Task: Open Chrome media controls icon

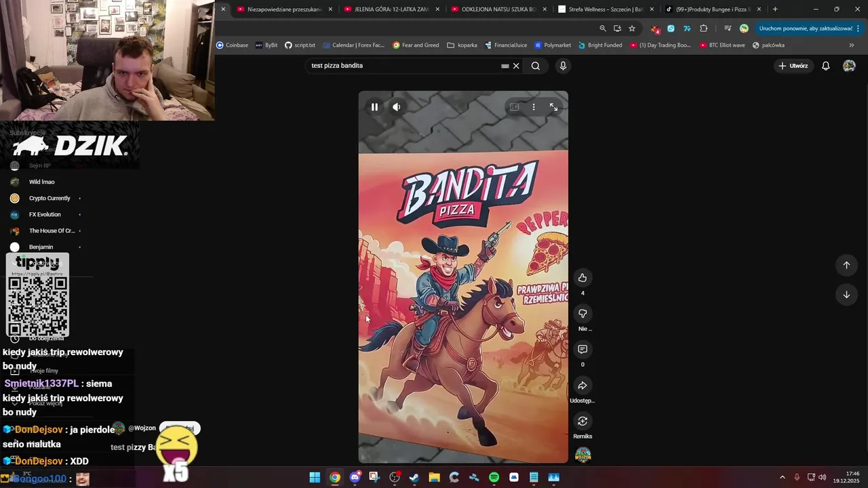Action: tap(727, 28)
